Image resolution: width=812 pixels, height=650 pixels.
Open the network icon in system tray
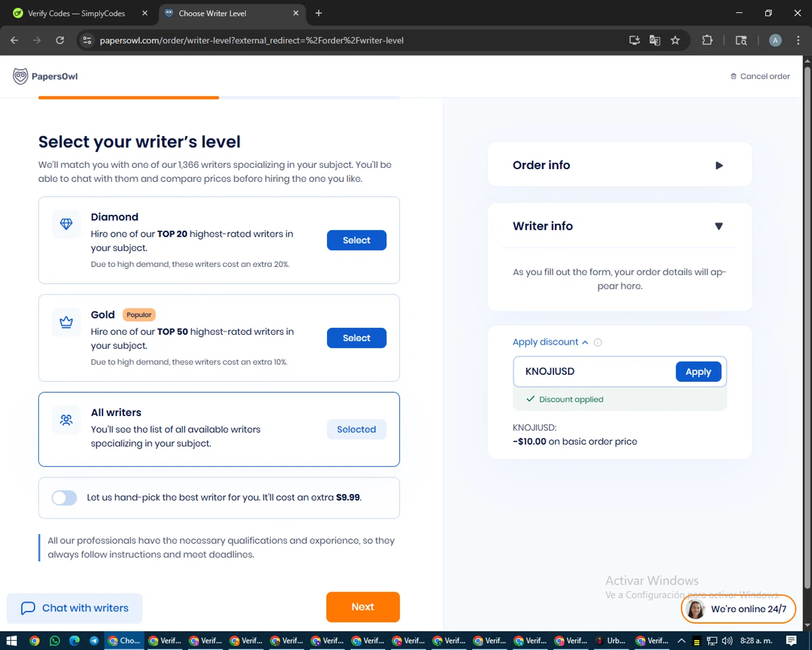712,641
